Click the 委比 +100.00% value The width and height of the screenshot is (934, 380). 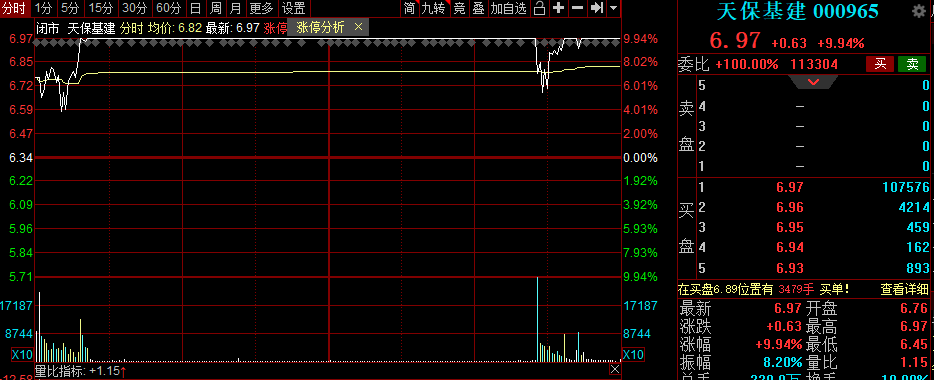point(747,64)
